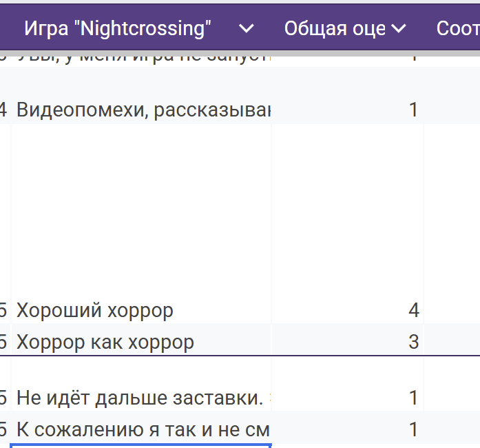This screenshot has width=480, height=448.
Task: Click the blank rating cell in the tall row
Action: pyautogui.click(x=348, y=207)
